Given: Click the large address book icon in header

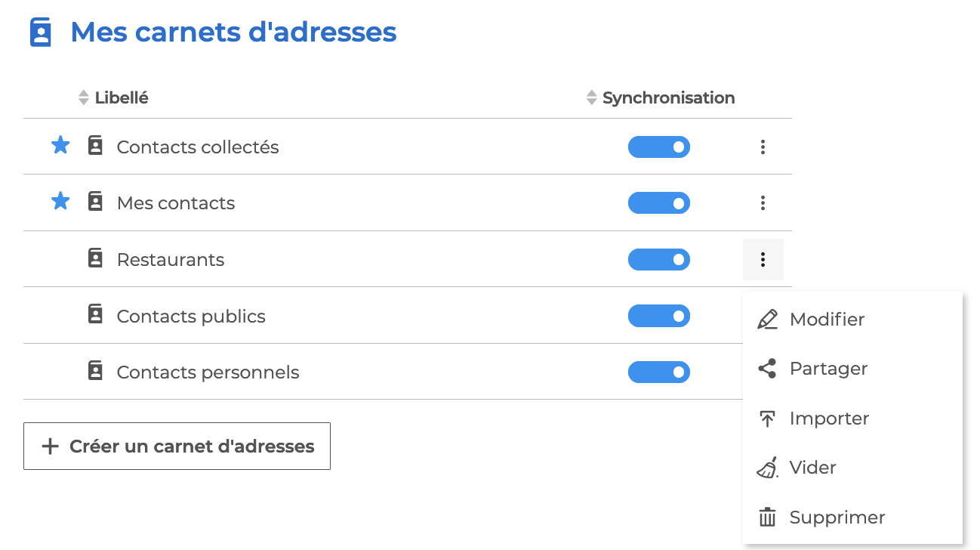Looking at the screenshot, I should (x=41, y=33).
